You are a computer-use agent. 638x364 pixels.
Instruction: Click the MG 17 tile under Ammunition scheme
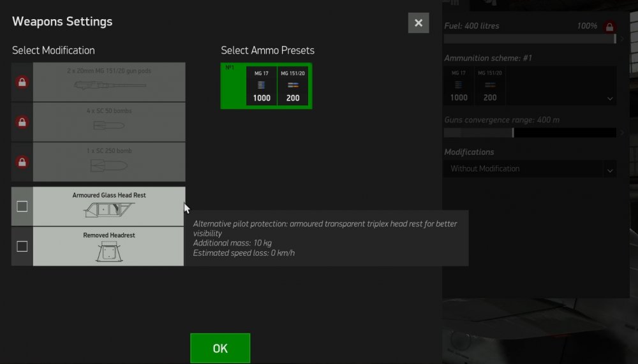pos(459,85)
